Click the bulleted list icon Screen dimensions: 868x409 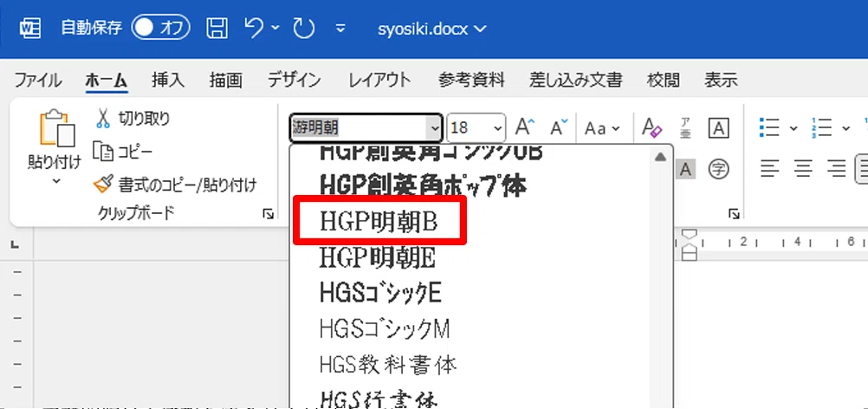coord(770,128)
